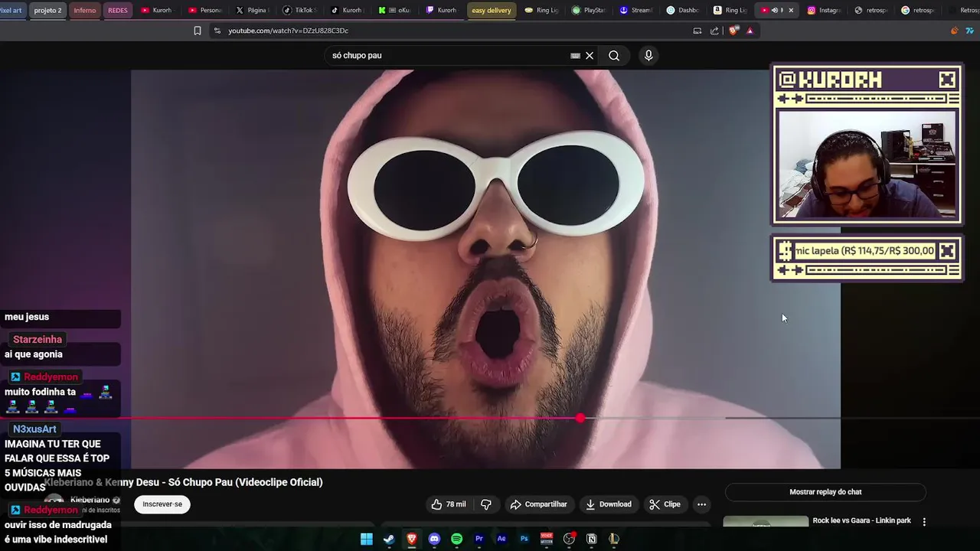Image resolution: width=980 pixels, height=551 pixels.
Task: Click the @KURORH webcam overlay title
Action: pos(830,80)
